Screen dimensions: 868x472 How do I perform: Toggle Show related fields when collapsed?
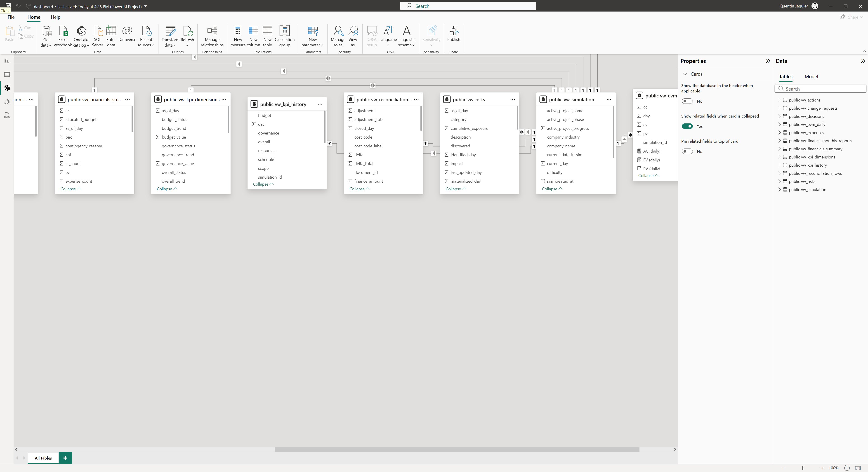point(687,126)
